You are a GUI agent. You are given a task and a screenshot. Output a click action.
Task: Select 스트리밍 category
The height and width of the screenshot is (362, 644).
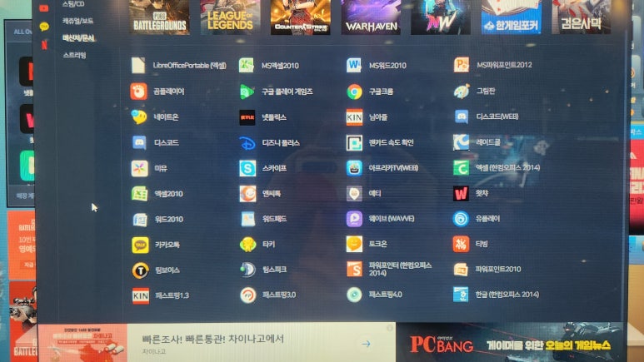tap(74, 55)
